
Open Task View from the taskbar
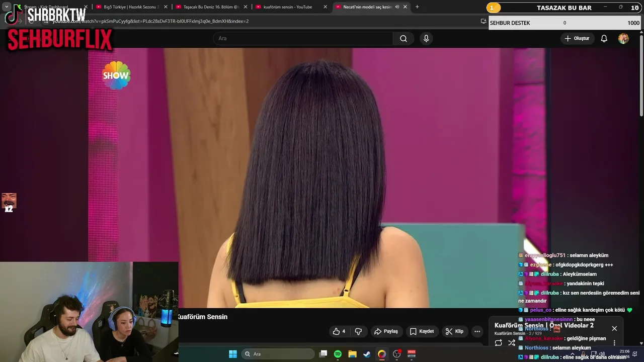pyautogui.click(x=324, y=354)
